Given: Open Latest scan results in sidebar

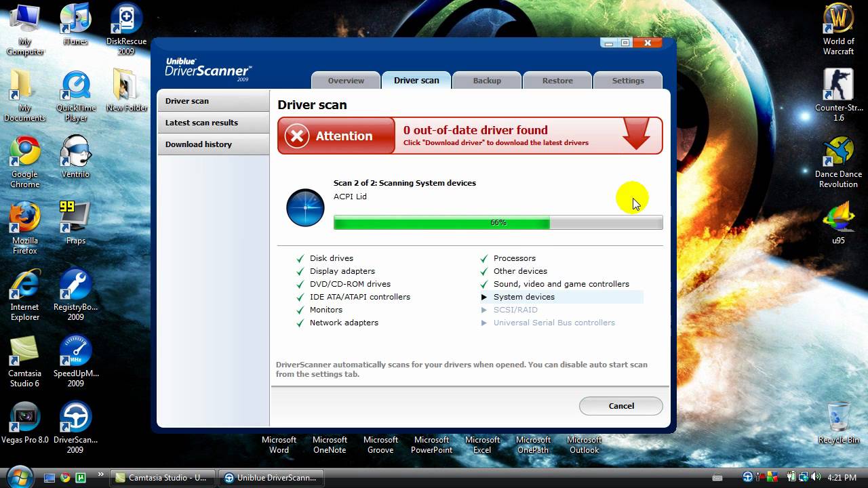Looking at the screenshot, I should click(x=214, y=123).
